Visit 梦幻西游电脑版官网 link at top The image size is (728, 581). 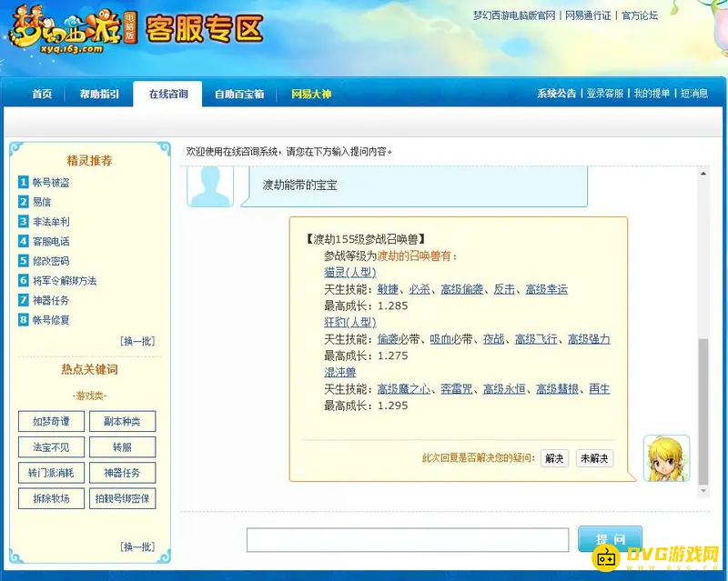[x=514, y=15]
